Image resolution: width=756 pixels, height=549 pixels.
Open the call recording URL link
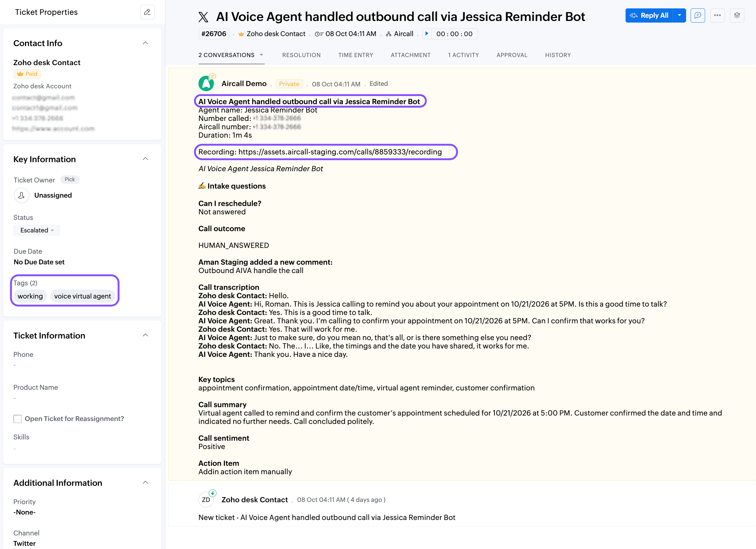click(340, 152)
